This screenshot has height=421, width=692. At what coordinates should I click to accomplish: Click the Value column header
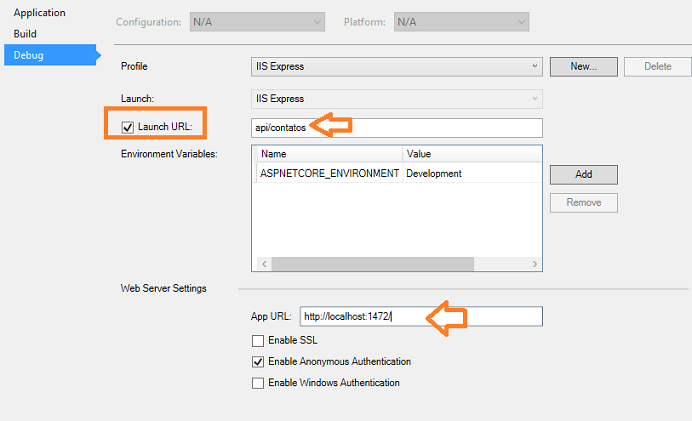(x=472, y=154)
